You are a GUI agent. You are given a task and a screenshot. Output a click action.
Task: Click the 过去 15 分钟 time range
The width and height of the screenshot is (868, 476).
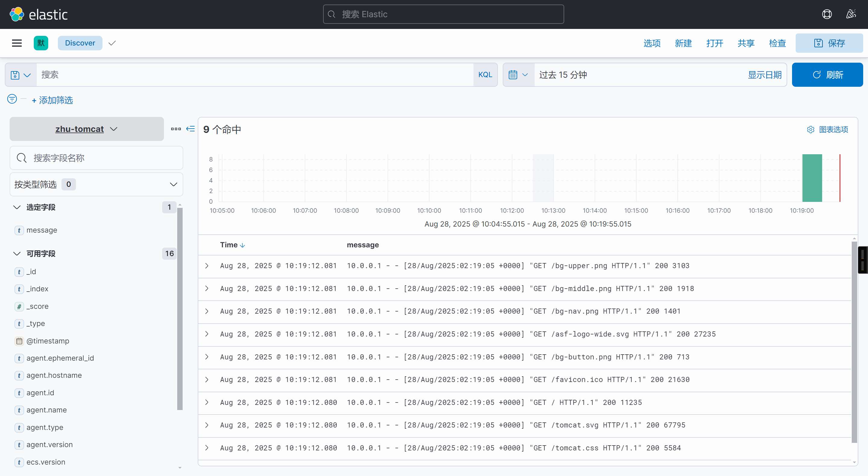pos(563,75)
